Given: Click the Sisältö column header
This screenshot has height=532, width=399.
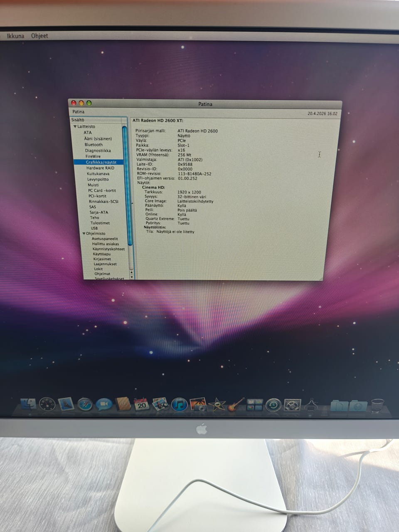Looking at the screenshot, I should pos(96,120).
